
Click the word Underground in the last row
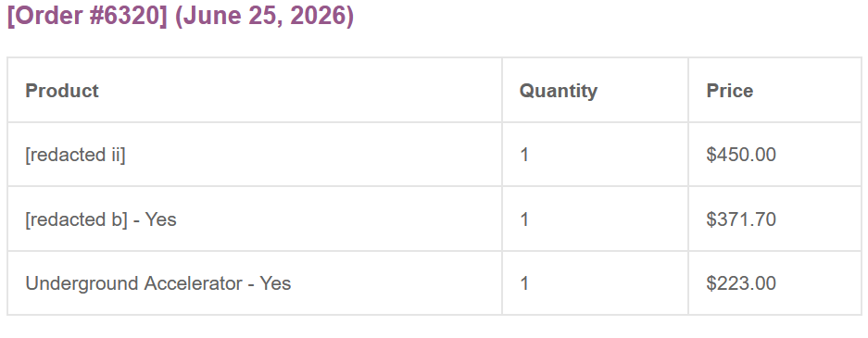tap(82, 283)
